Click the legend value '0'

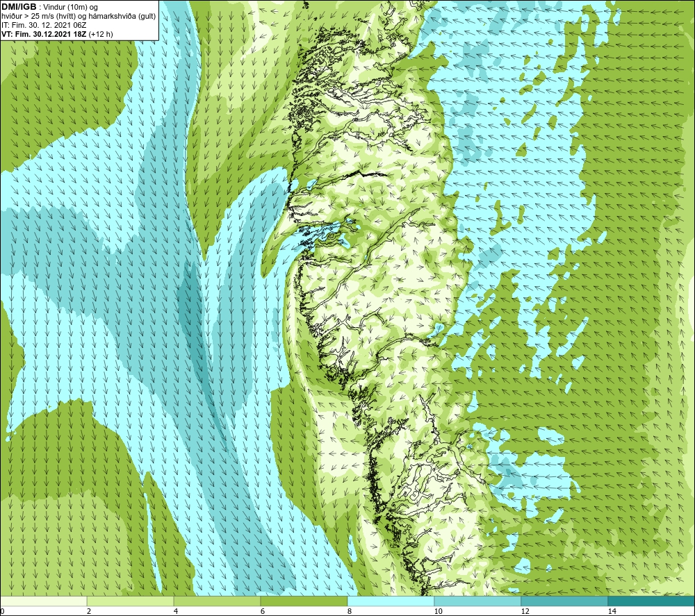pos(2,611)
